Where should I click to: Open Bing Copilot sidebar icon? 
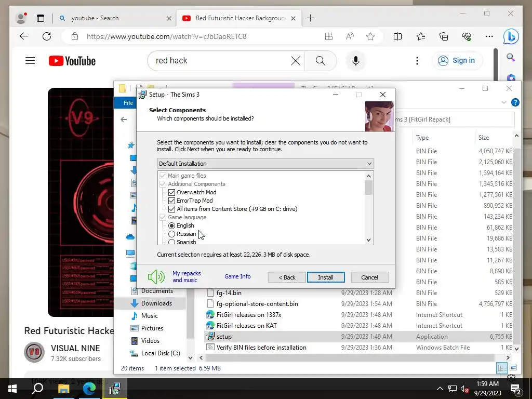click(x=511, y=36)
